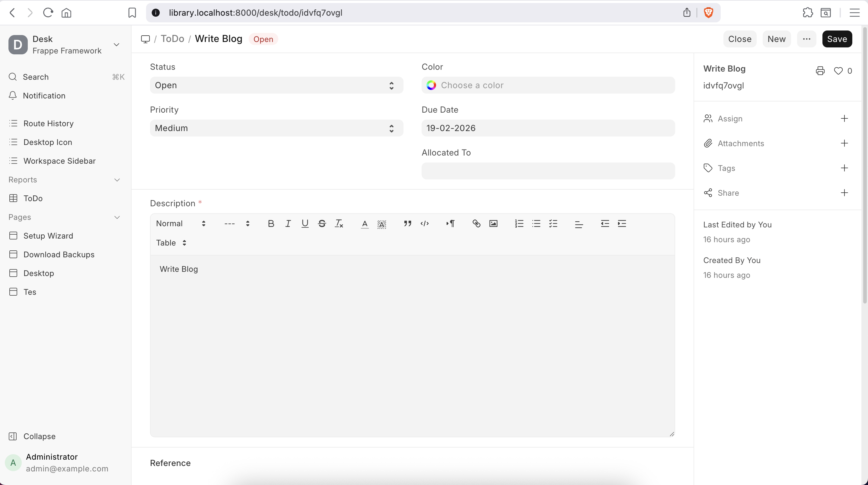Click the Save button
The height and width of the screenshot is (485, 868).
click(x=837, y=39)
